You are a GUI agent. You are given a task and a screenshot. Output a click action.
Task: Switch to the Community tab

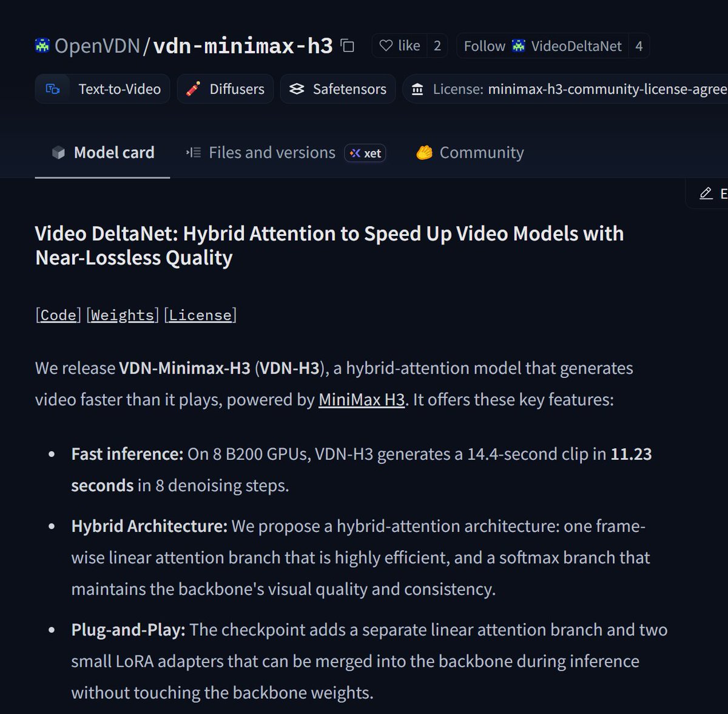[x=470, y=153]
